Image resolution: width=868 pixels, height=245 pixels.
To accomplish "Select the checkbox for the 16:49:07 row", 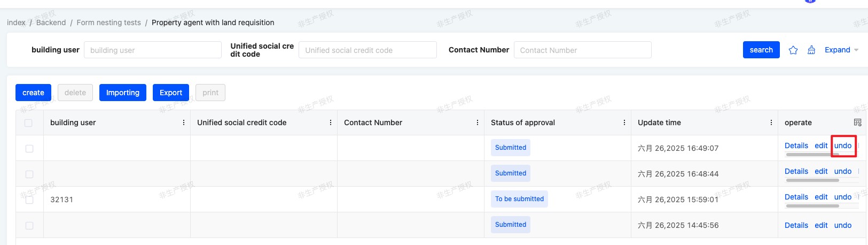I will (29, 149).
